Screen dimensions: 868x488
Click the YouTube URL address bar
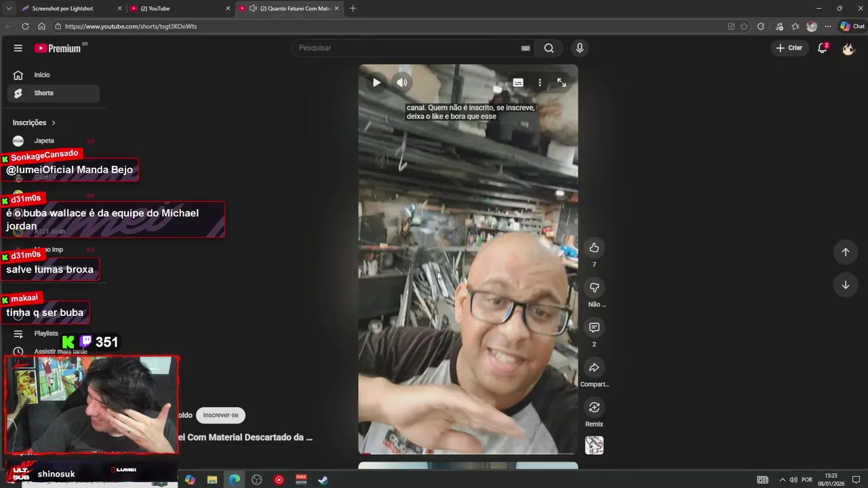[387, 26]
